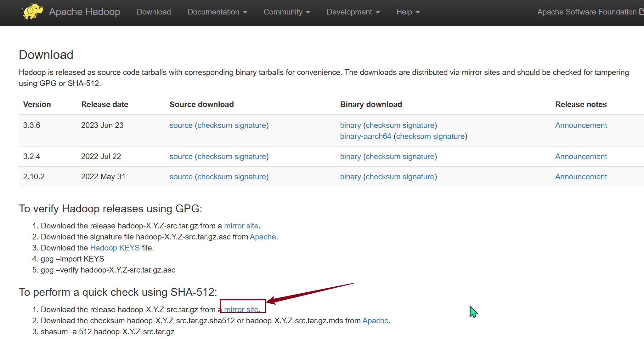Follow Apache link in SHA-512 checksum step
This screenshot has width=644, height=339.
click(x=376, y=321)
